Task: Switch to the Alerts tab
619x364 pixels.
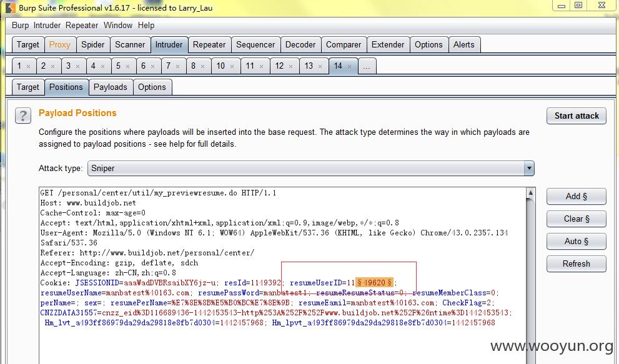Action: coord(464,44)
